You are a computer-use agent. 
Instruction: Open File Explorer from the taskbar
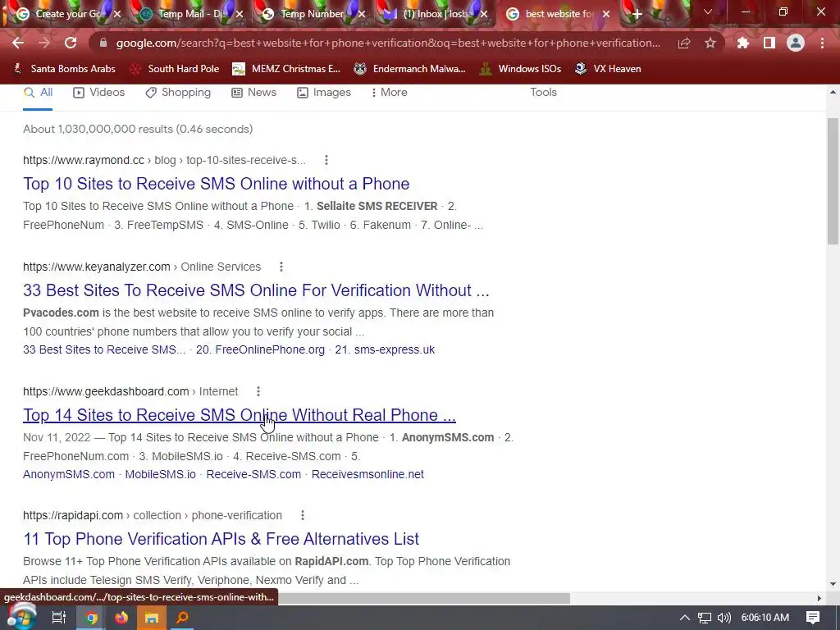click(152, 618)
